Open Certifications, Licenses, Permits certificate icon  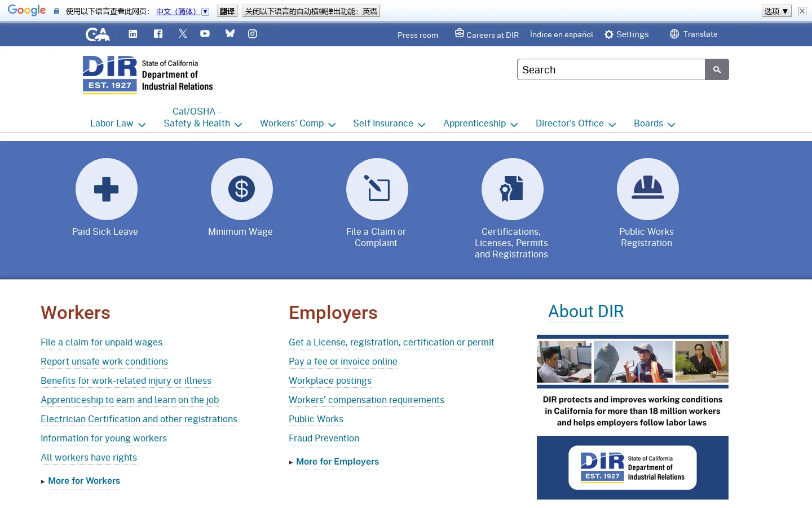point(513,189)
